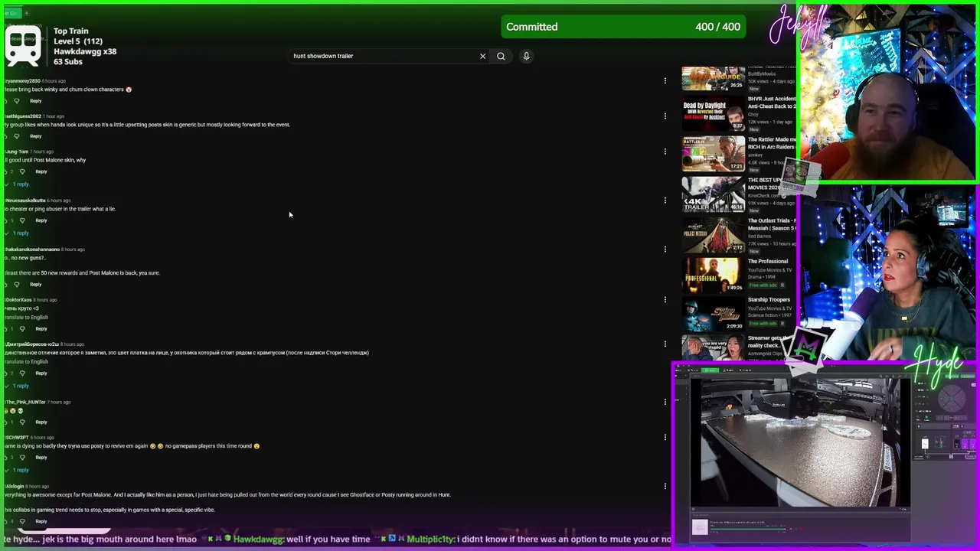Reply to DoktorXaos's comment
Viewport: 980px width, 551px height.
[41, 329]
